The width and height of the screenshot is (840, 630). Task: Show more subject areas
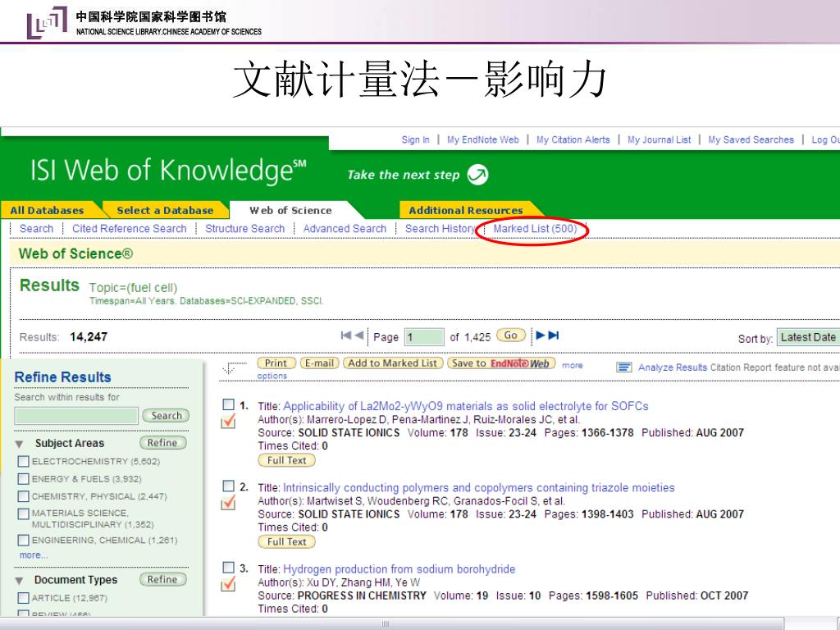33,555
